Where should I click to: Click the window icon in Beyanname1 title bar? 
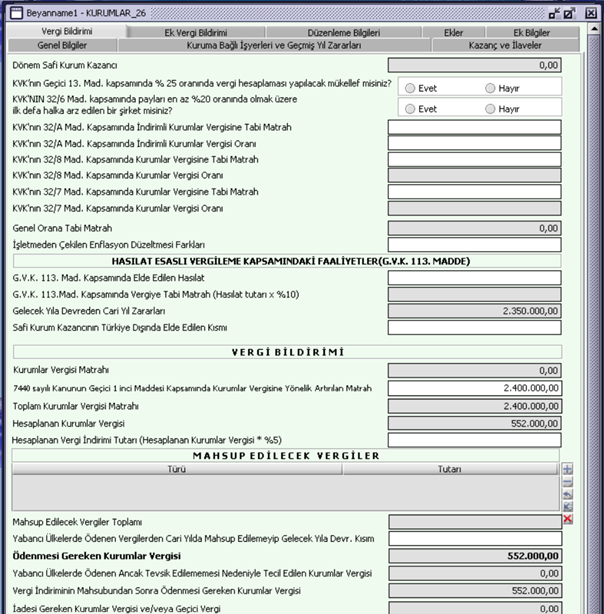click(16, 13)
